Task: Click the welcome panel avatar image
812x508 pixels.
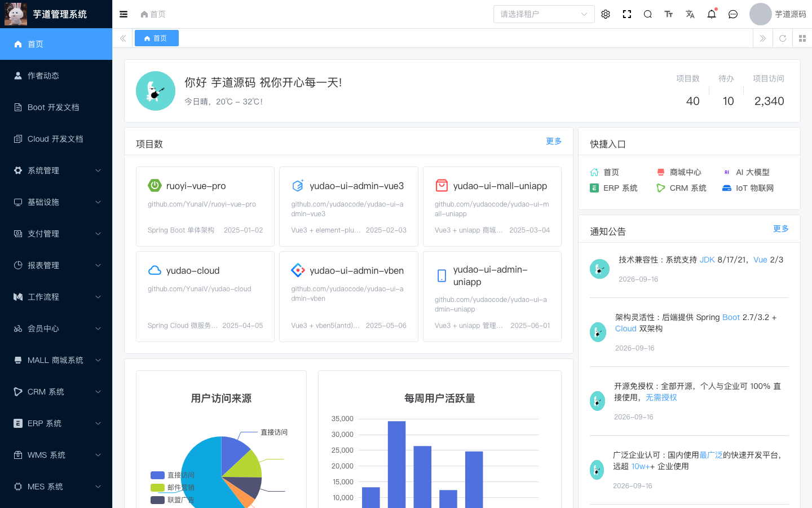Action: point(156,91)
